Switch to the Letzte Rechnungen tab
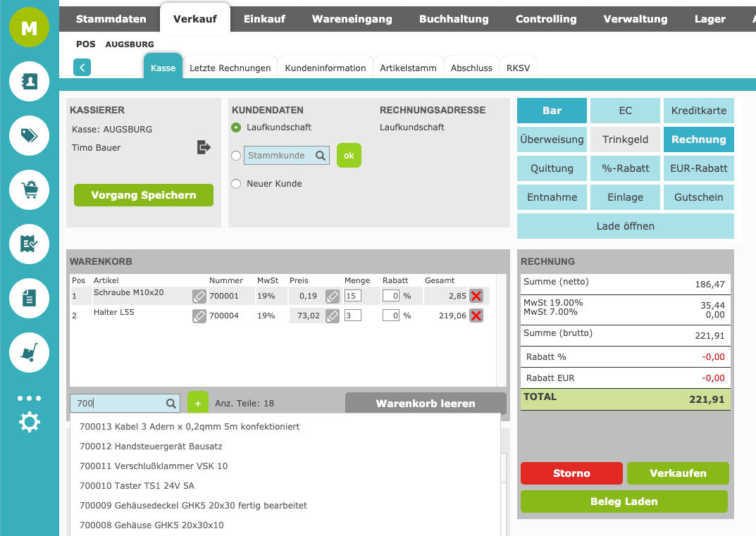 [230, 68]
